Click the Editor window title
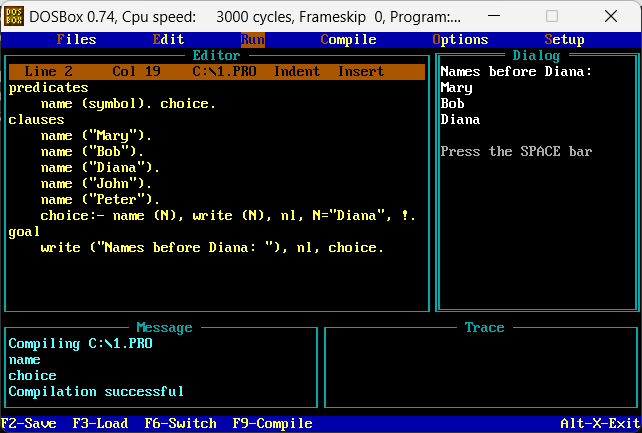This screenshot has height=433, width=642. pos(216,56)
